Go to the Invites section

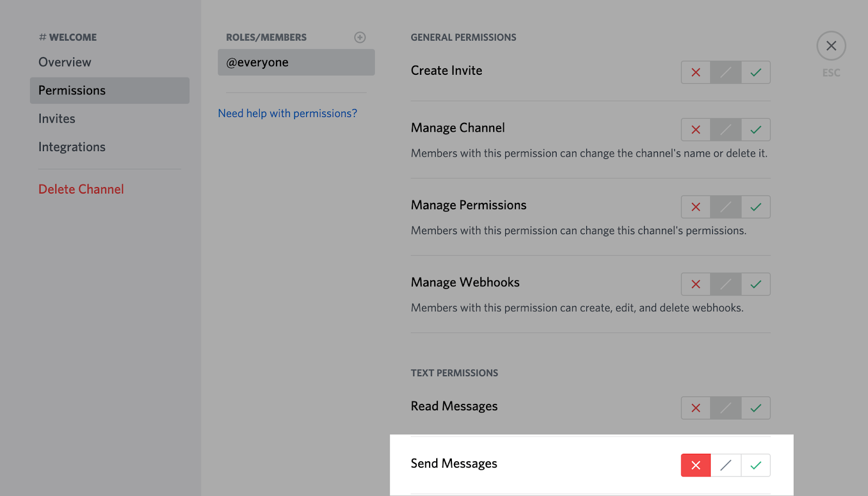57,119
